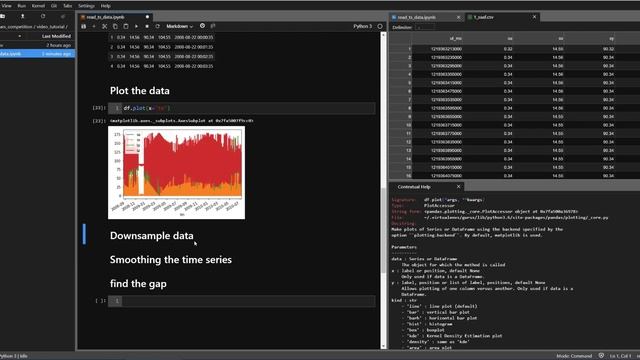Open the Tabs menu
The width and height of the screenshot is (640, 360).
point(68,6)
